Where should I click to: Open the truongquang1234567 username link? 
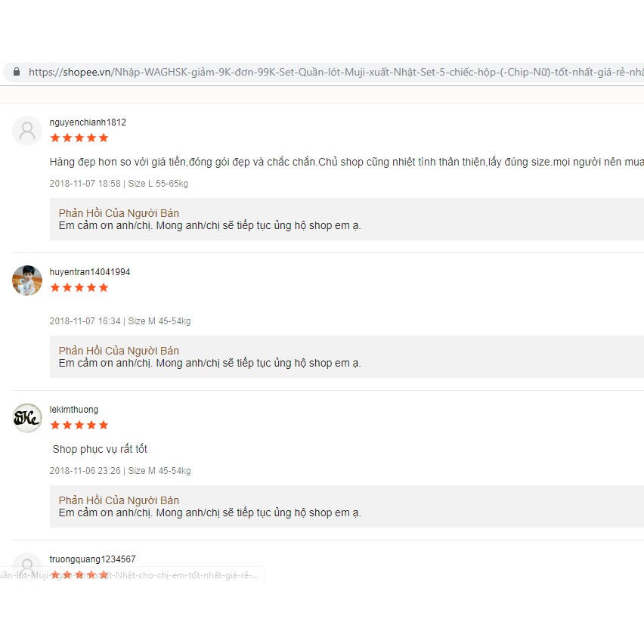pyautogui.click(x=93, y=559)
